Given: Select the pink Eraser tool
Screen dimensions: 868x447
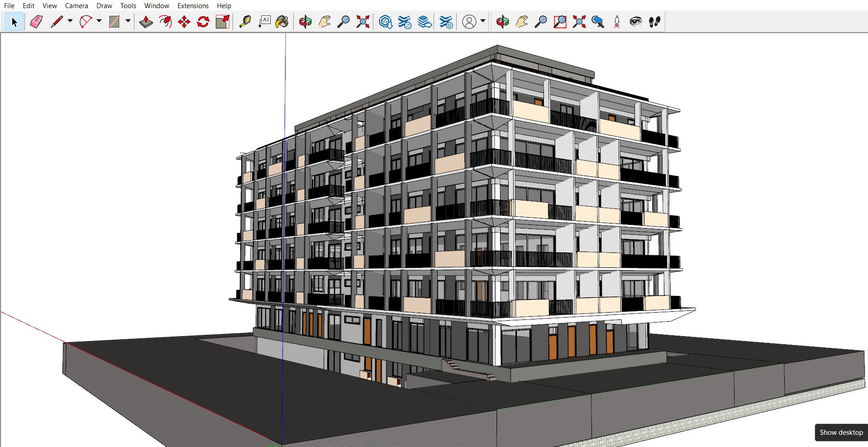Looking at the screenshot, I should [36, 22].
